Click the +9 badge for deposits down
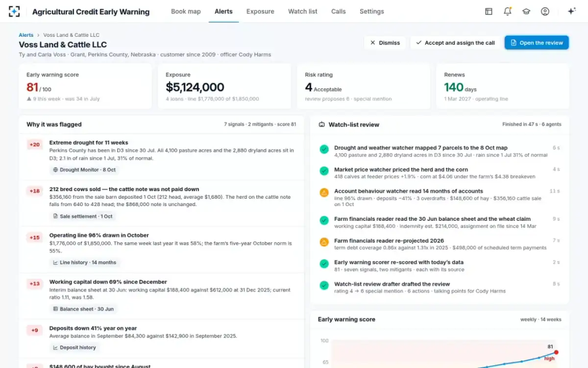The height and width of the screenshot is (368, 588). pos(35,330)
